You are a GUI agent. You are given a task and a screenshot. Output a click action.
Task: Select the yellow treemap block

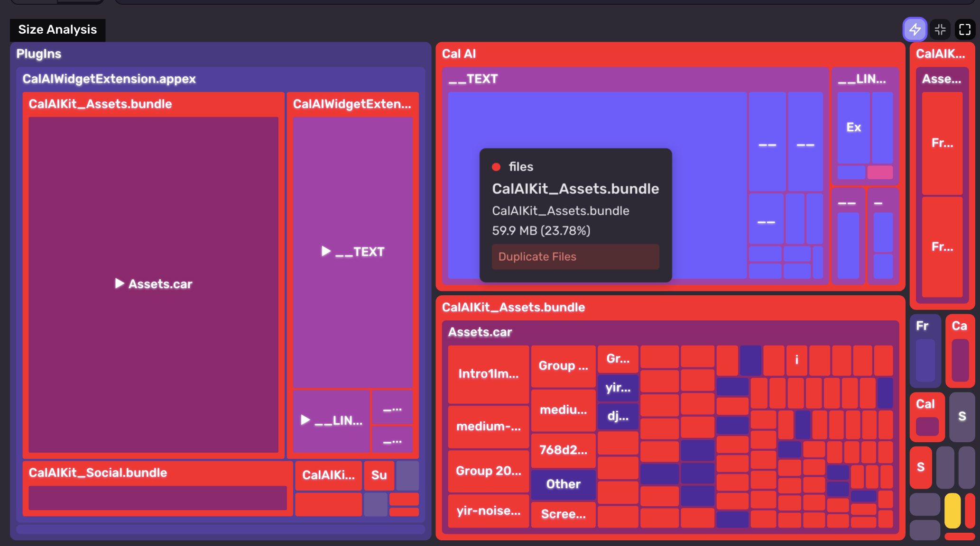point(952,510)
